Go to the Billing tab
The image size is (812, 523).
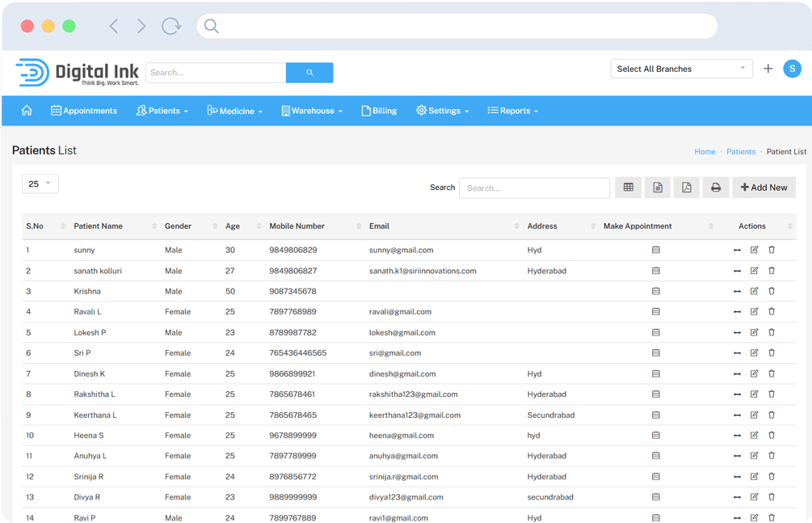tap(379, 111)
